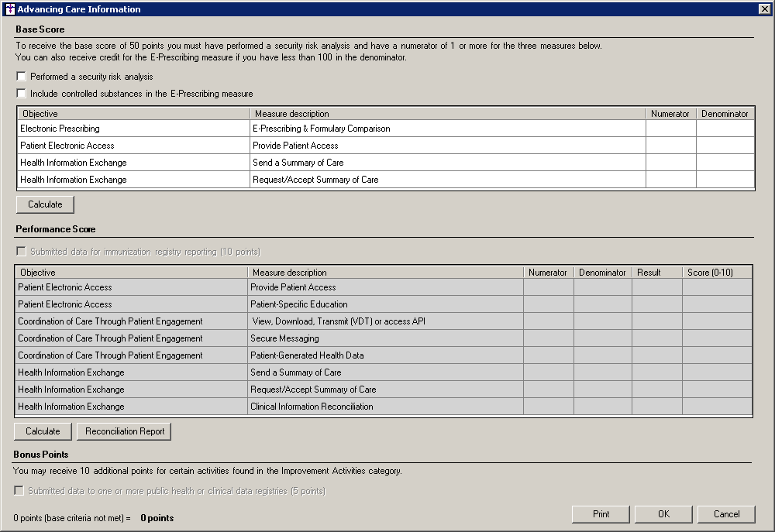The width and height of the screenshot is (775, 532).
Task: Enable Include controlled substances in E-Prescribing
Action: [21, 94]
